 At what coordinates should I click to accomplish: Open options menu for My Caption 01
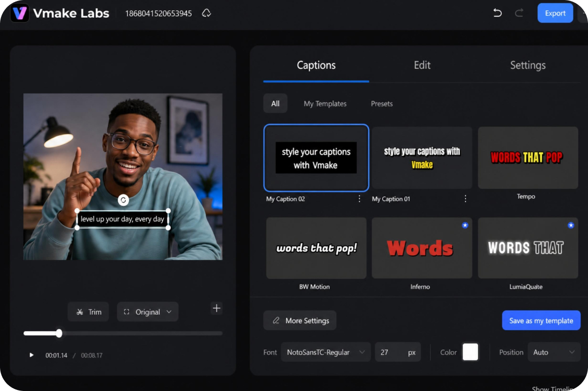[x=465, y=199]
